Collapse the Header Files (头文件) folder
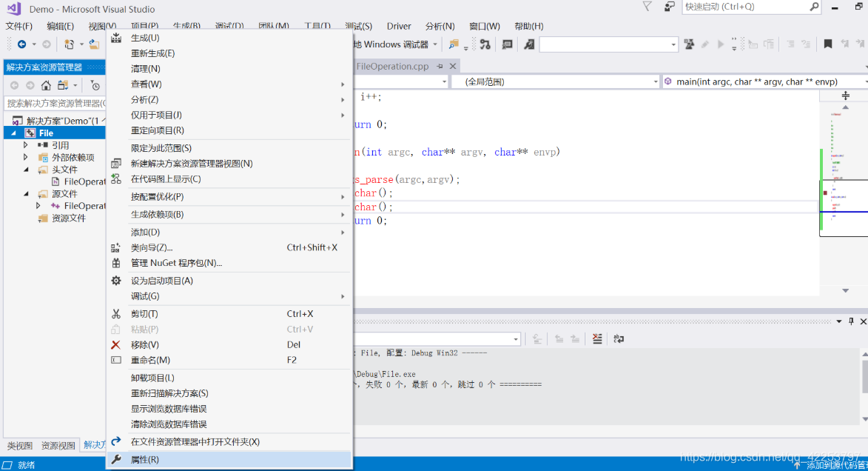868x471 pixels. [x=26, y=170]
